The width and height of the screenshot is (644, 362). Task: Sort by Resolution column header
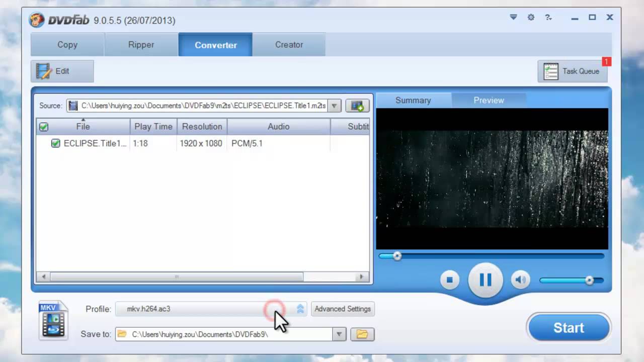[202, 127]
